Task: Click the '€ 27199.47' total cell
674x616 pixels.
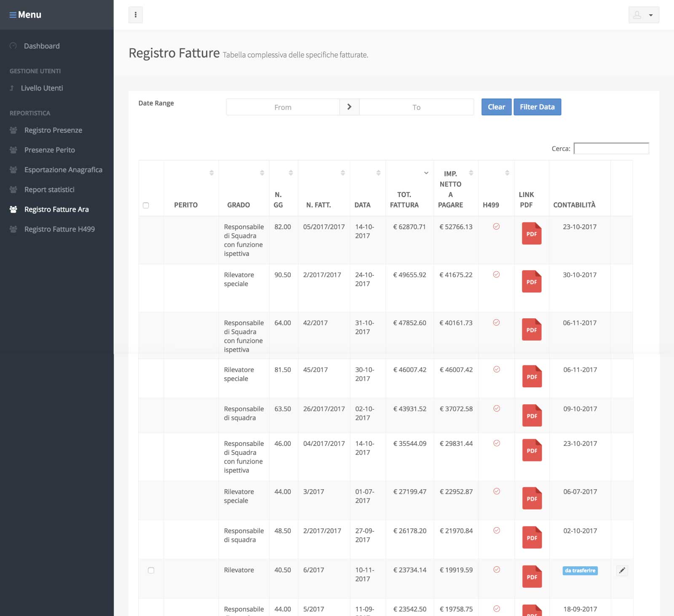Action: (410, 491)
